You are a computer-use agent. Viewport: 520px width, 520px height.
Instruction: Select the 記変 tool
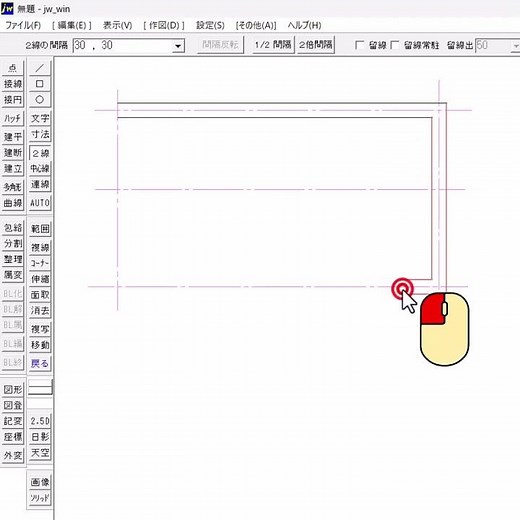(x=13, y=421)
